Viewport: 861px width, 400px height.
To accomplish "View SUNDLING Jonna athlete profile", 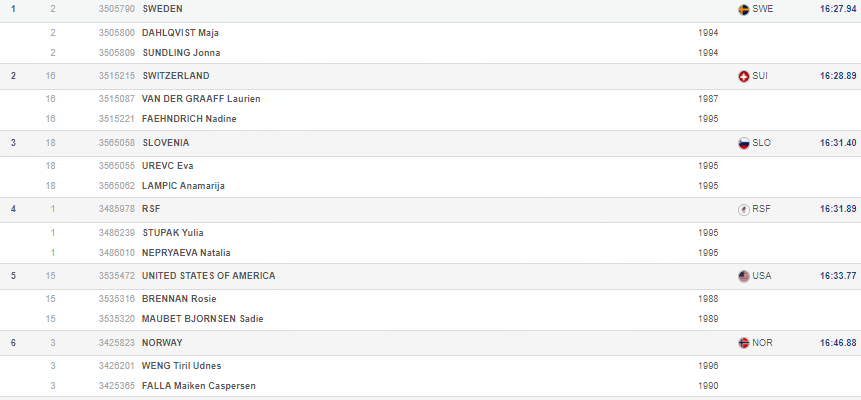I will coord(181,52).
